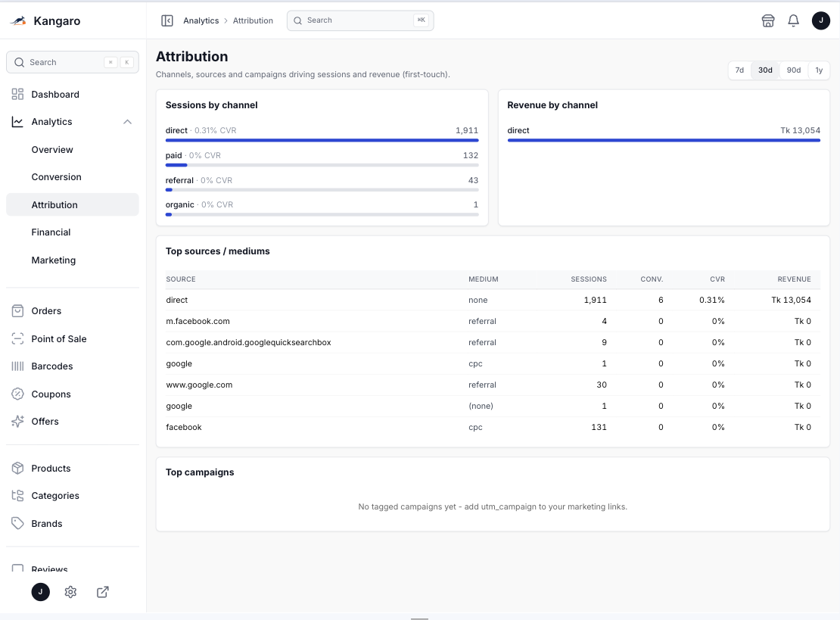Click the Coupons percent icon
The image size is (840, 620).
click(17, 394)
